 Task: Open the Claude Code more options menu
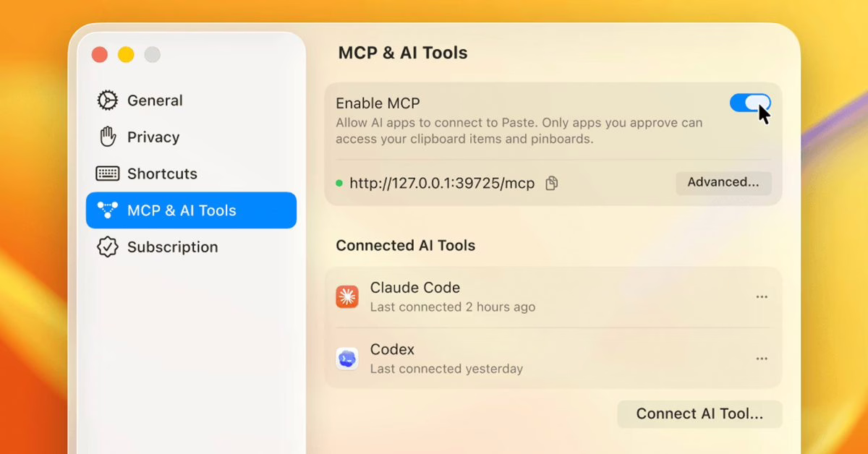[762, 297]
